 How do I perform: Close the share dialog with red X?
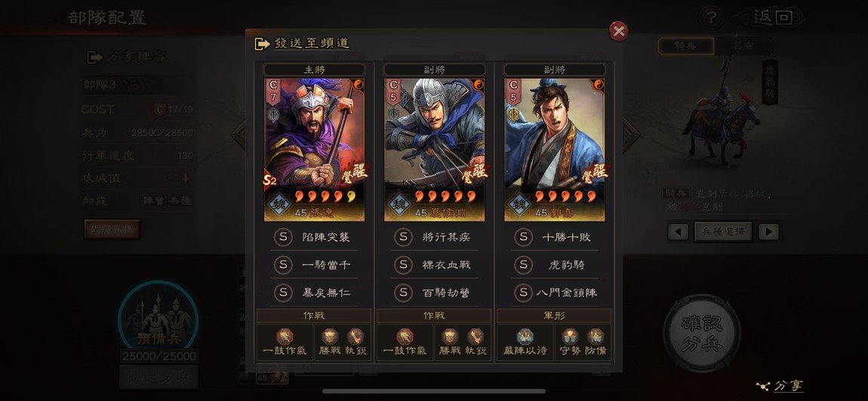(x=618, y=31)
